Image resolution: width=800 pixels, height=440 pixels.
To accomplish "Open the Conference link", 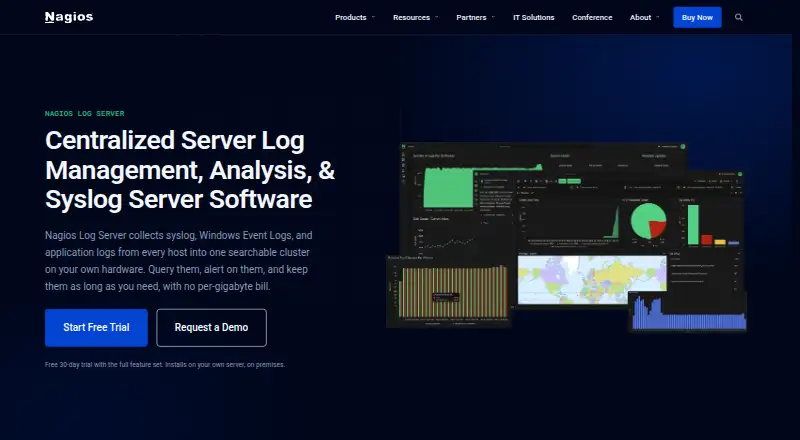I will click(592, 17).
